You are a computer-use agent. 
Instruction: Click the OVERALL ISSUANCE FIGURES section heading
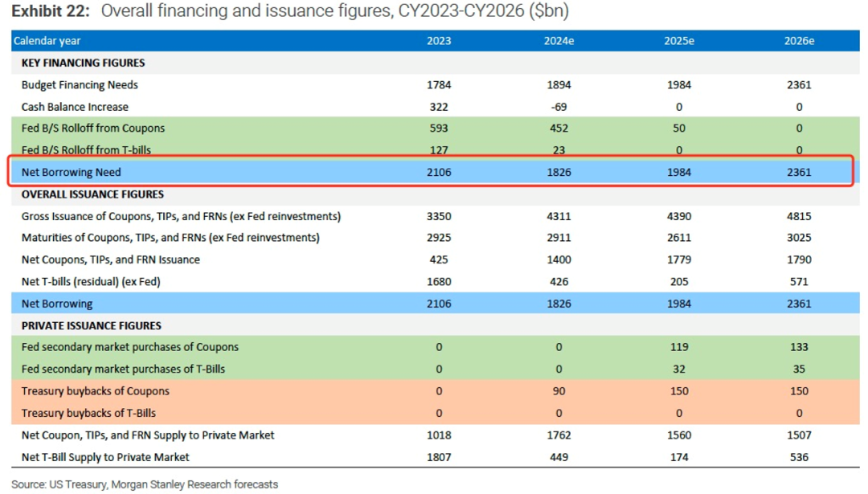point(92,194)
